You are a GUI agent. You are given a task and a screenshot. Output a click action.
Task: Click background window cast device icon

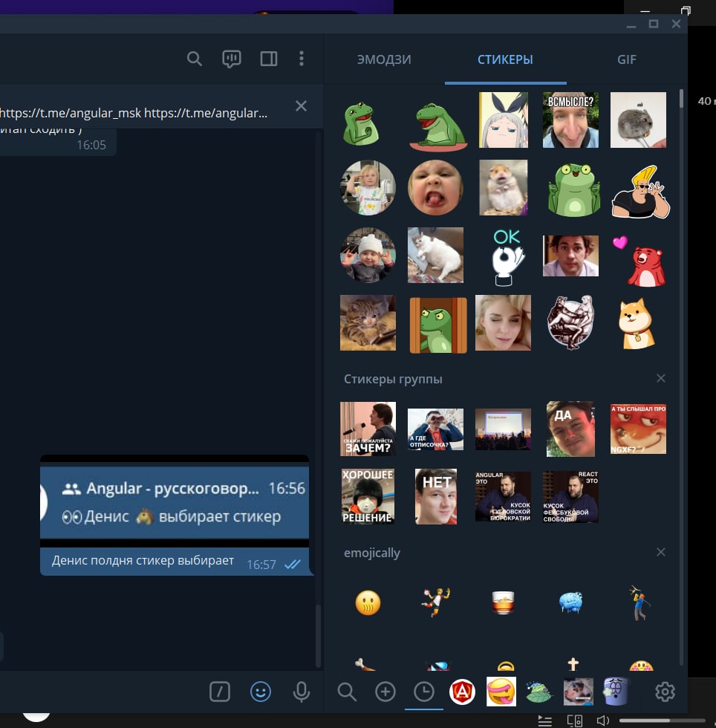[574, 721]
